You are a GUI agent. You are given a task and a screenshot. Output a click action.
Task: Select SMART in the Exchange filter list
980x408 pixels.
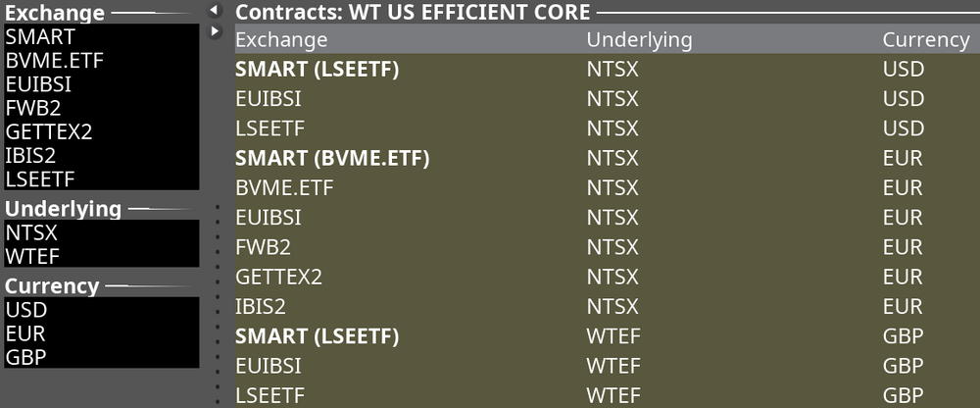(x=40, y=37)
